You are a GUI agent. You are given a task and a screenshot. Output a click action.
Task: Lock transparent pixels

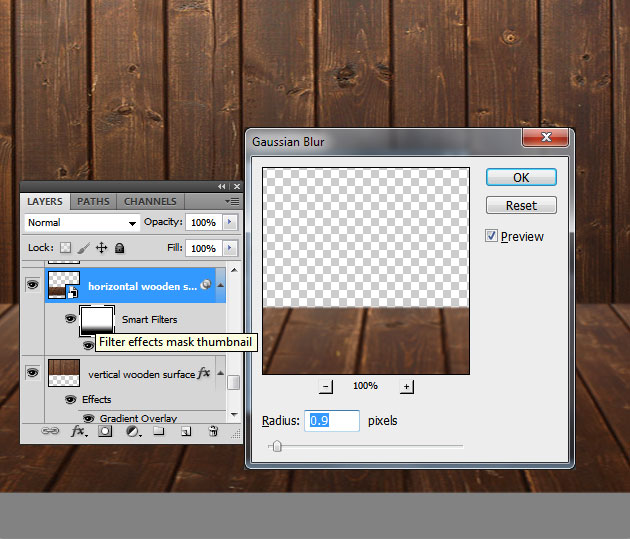point(65,248)
